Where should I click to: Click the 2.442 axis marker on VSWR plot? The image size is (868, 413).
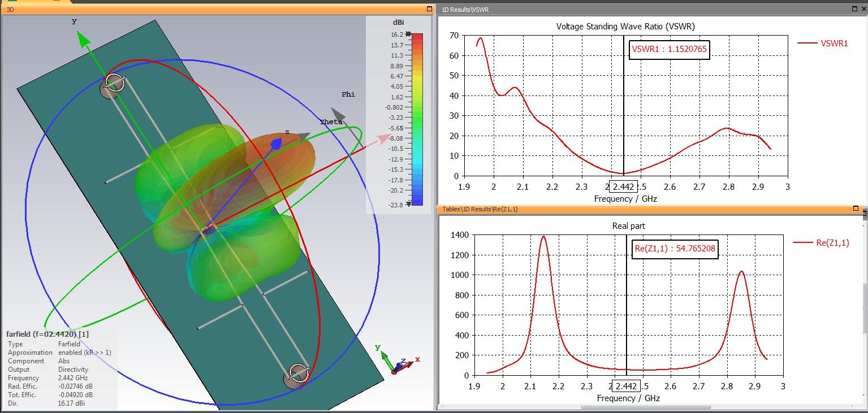pyautogui.click(x=623, y=186)
